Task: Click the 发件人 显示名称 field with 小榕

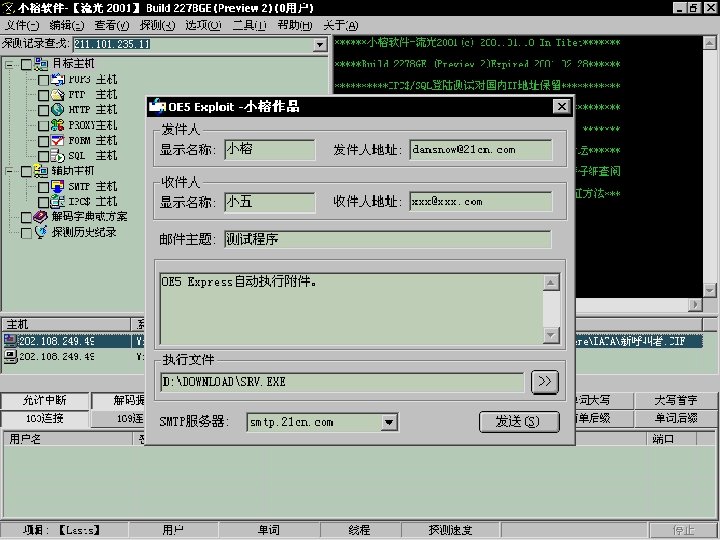Action: 270,150
